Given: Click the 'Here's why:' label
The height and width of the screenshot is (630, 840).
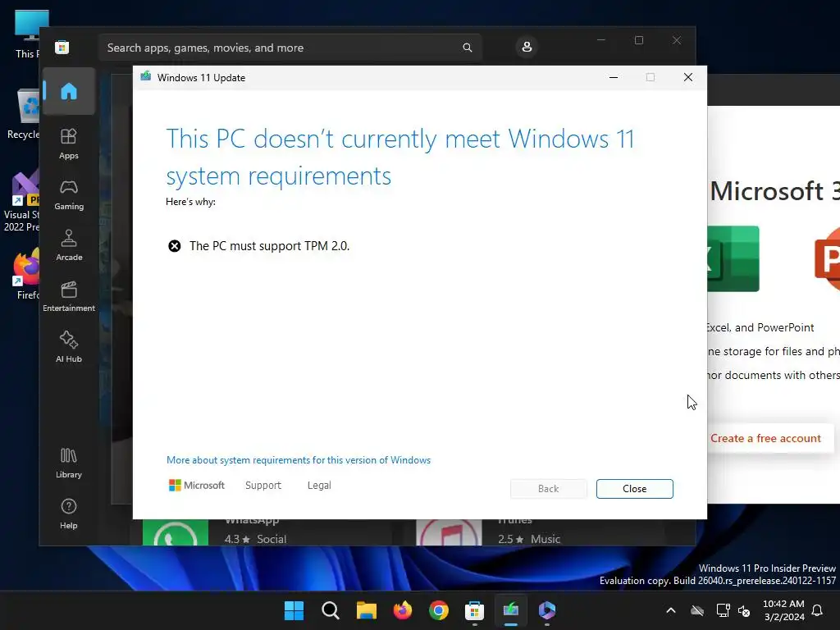Looking at the screenshot, I should [190, 202].
